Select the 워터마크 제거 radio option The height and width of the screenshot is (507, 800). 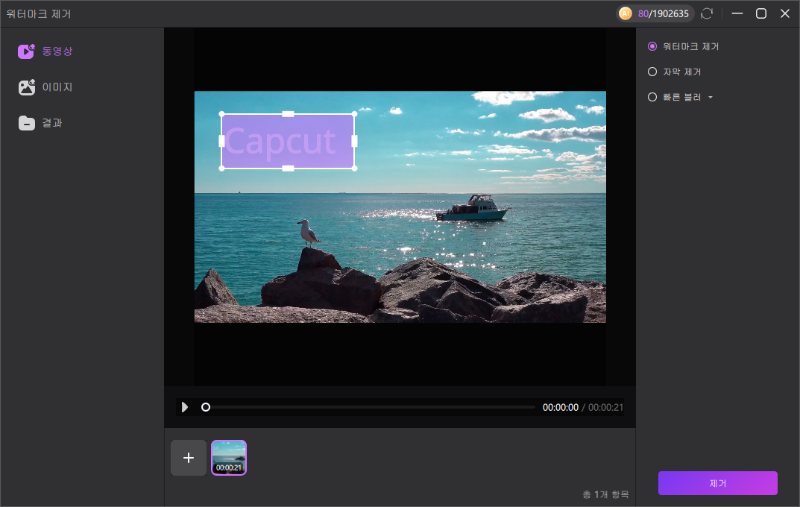(x=652, y=46)
